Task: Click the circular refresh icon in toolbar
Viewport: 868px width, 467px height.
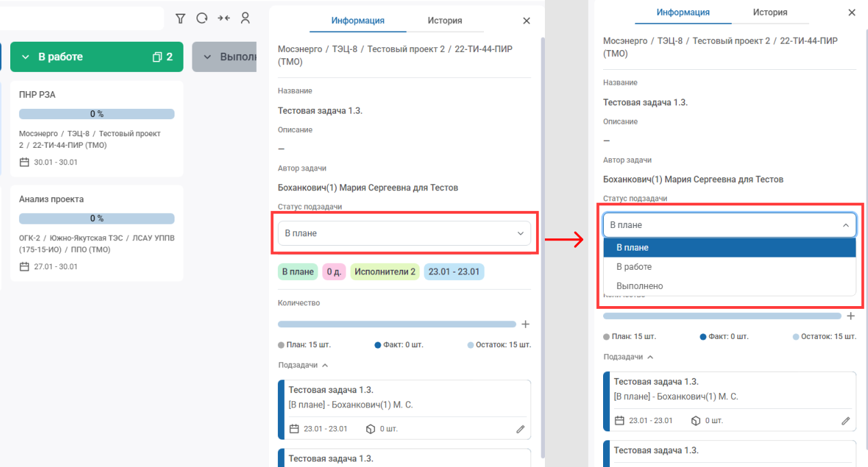Action: [202, 18]
